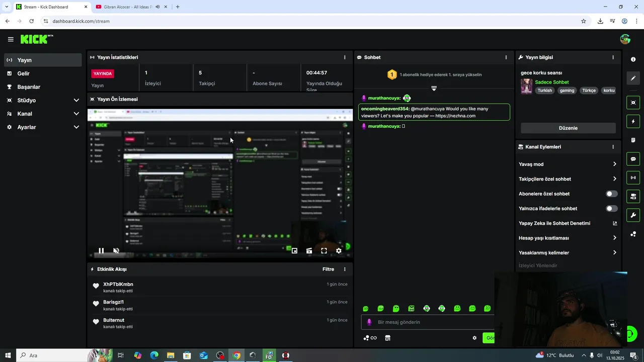
Task: Open the Sohbet panel options menu
Action: coord(506,57)
